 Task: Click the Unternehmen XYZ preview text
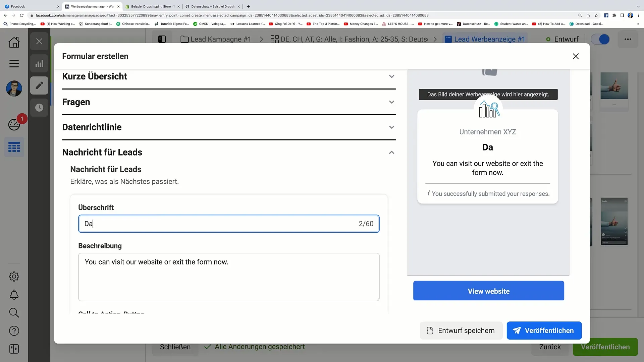pyautogui.click(x=488, y=132)
